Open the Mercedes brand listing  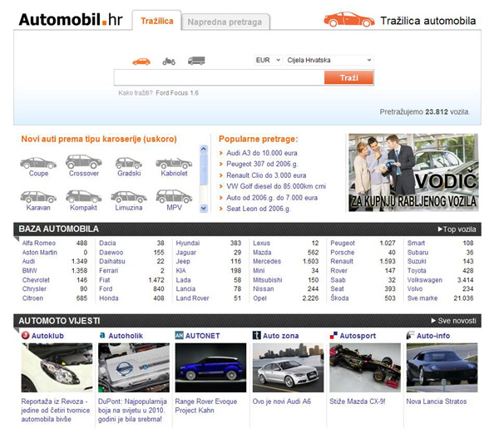tap(267, 261)
